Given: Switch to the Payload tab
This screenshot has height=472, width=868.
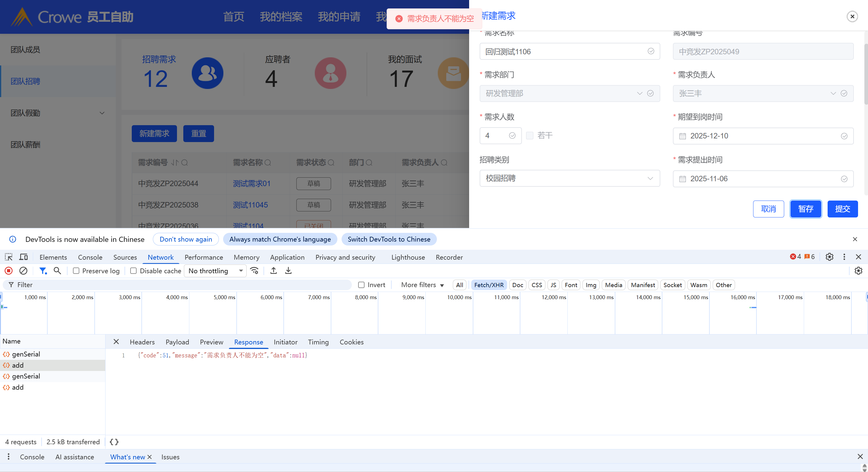Looking at the screenshot, I should coord(177,342).
